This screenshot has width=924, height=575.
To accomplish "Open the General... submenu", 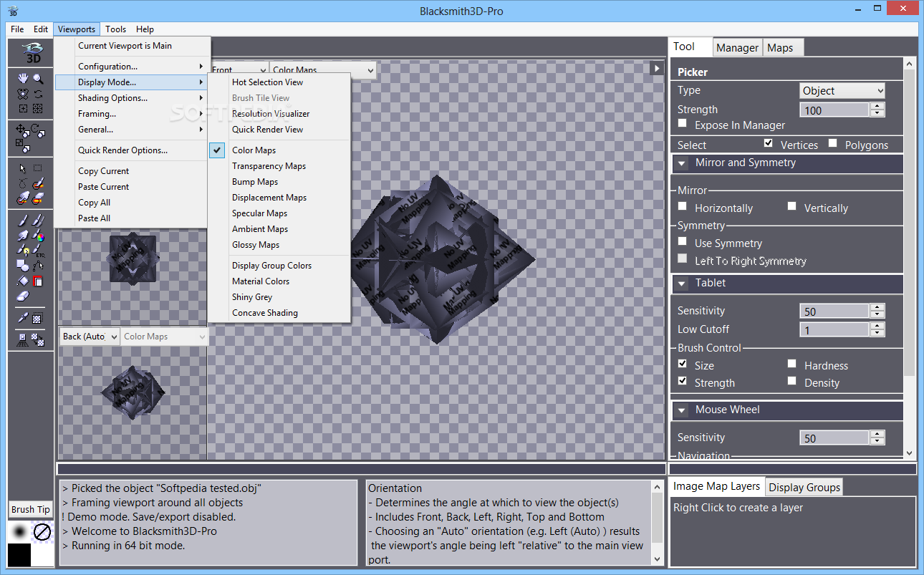I will click(x=133, y=130).
